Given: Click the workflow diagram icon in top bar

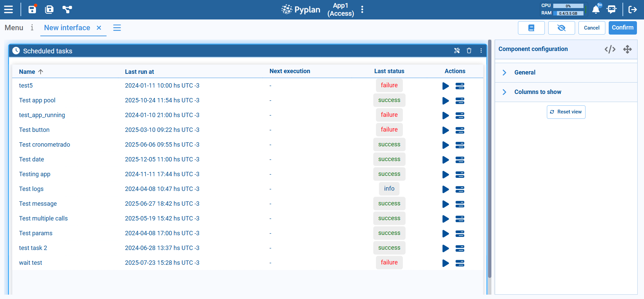Looking at the screenshot, I should [x=67, y=9].
